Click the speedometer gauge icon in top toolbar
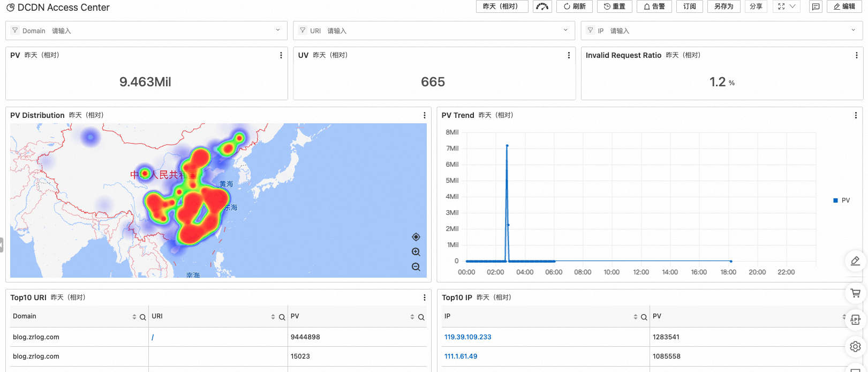The width and height of the screenshot is (868, 372). pyautogui.click(x=542, y=6)
